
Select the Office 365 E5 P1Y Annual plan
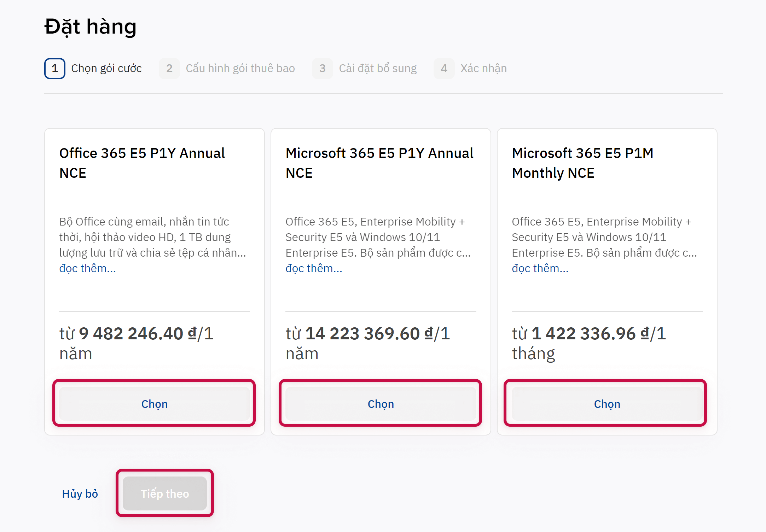154,404
